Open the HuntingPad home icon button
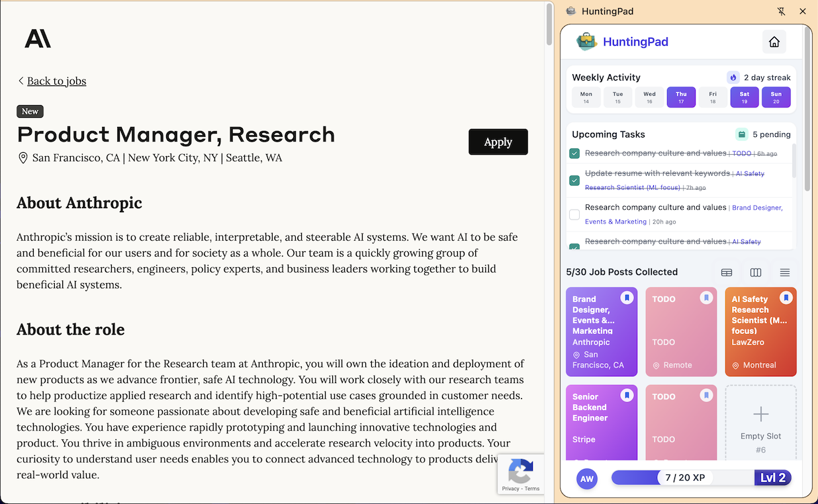Image resolution: width=818 pixels, height=504 pixels. tap(774, 42)
